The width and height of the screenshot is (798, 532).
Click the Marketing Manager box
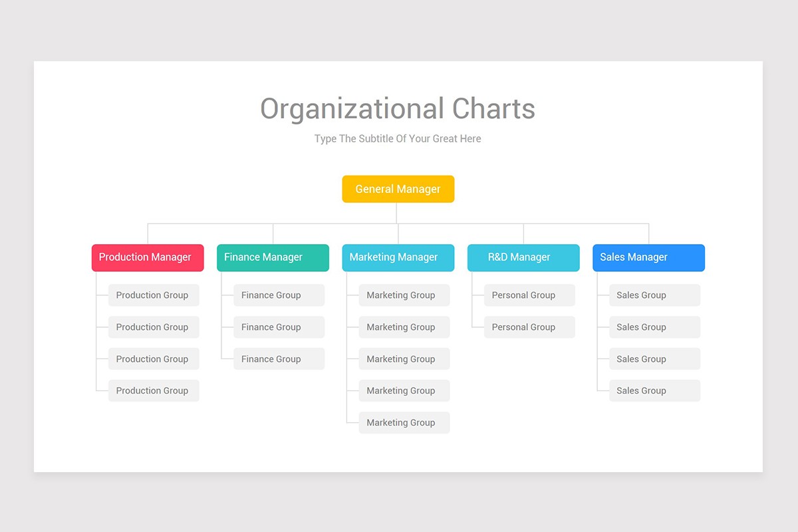click(x=398, y=257)
